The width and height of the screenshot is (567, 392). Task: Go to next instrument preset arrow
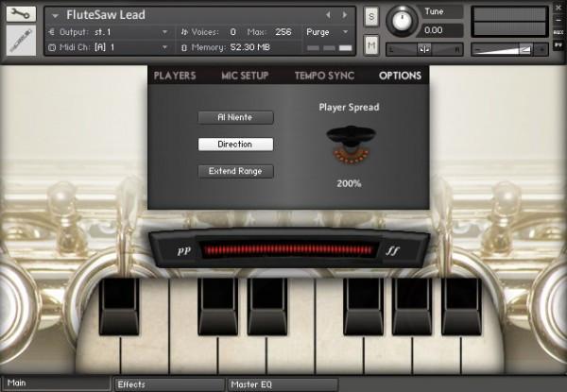coord(345,15)
